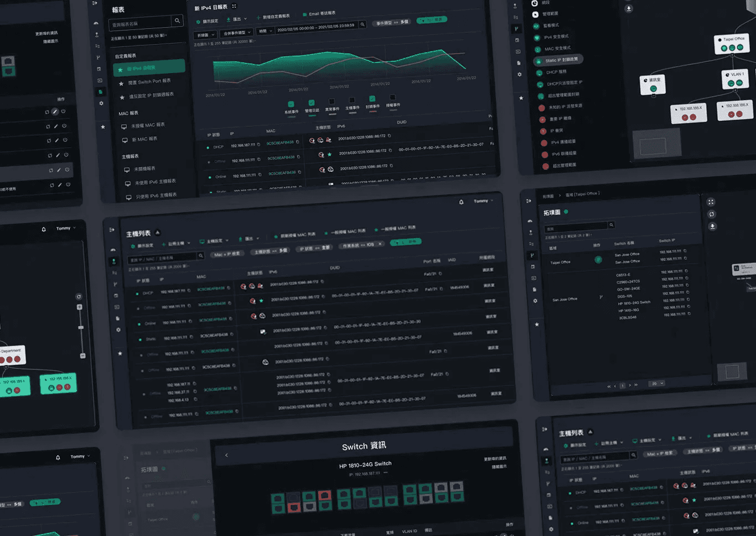This screenshot has width=756, height=536.
Task: Click page 1 in 拓墣圖 pagination
Action: click(622, 385)
